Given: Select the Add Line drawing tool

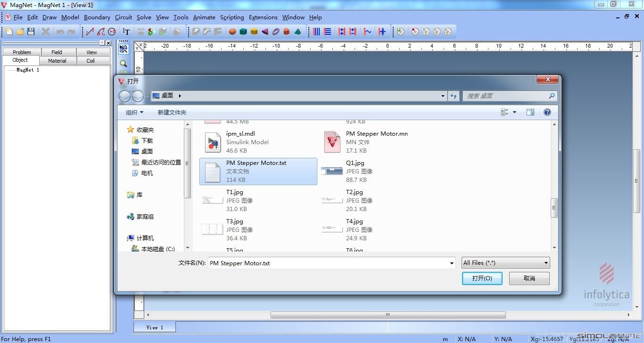Looking at the screenshot, I should 90,32.
